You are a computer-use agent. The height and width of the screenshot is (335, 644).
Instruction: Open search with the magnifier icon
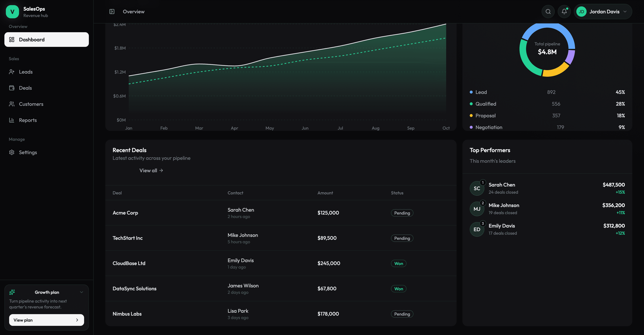[x=548, y=12]
